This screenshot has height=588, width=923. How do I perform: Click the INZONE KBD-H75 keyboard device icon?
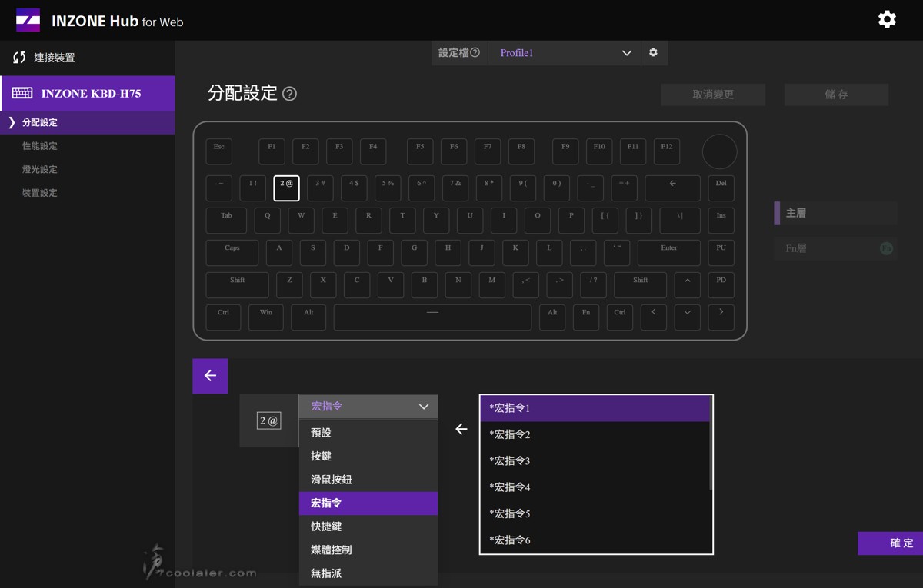tap(22, 93)
